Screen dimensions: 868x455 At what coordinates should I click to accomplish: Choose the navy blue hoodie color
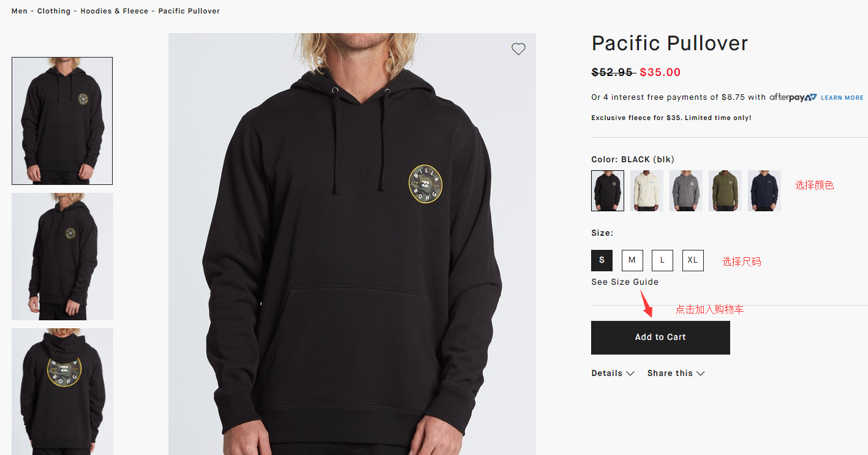click(x=764, y=191)
